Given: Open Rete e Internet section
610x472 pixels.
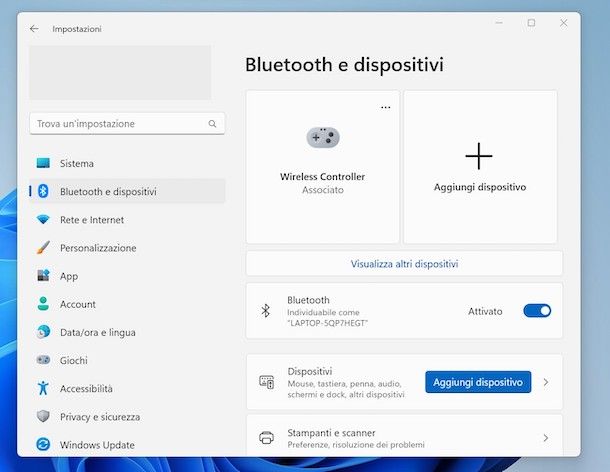Looking at the screenshot, I should pos(128,219).
